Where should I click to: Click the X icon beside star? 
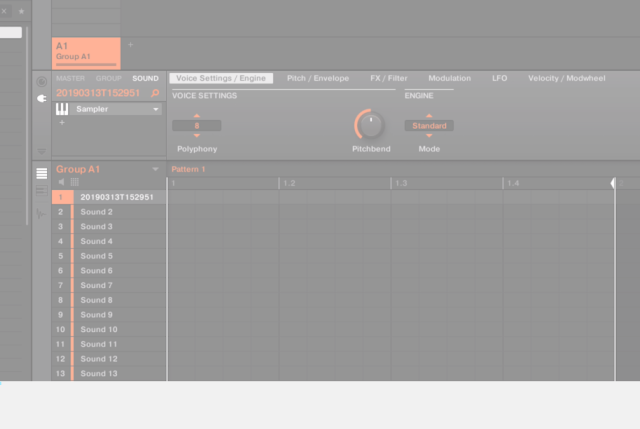tap(4, 11)
